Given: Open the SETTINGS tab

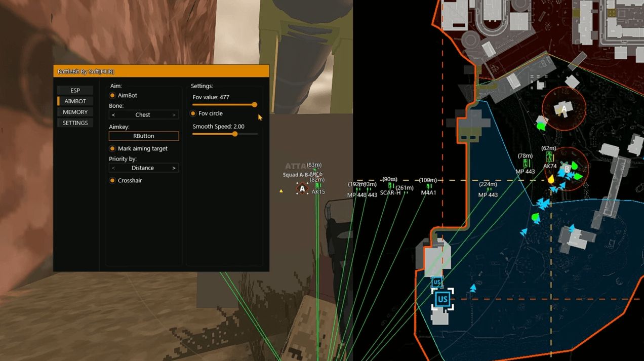Looking at the screenshot, I should (75, 123).
